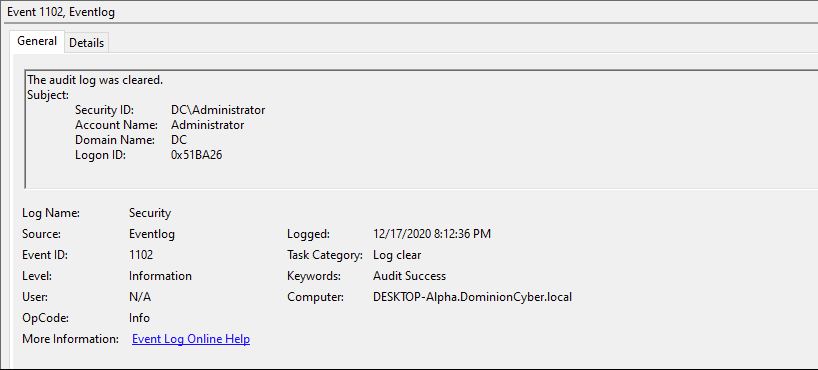Screen dimensions: 818x370
Task: Click the Task Category value Log clear
Action: [x=397, y=255]
